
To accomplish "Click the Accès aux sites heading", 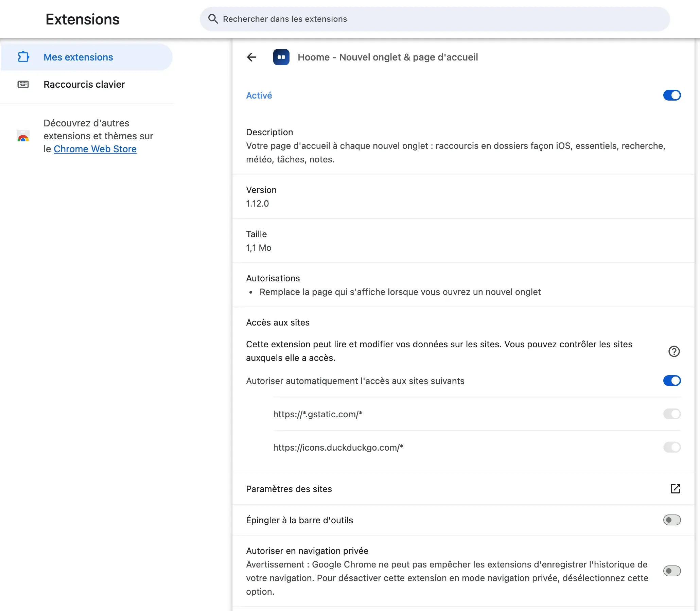I will click(278, 322).
